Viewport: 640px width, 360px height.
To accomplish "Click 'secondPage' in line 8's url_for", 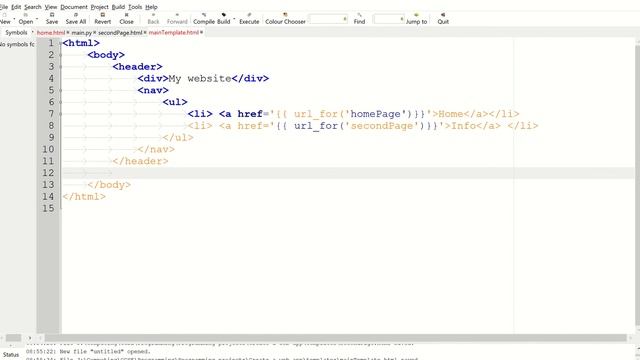I will tap(382, 126).
